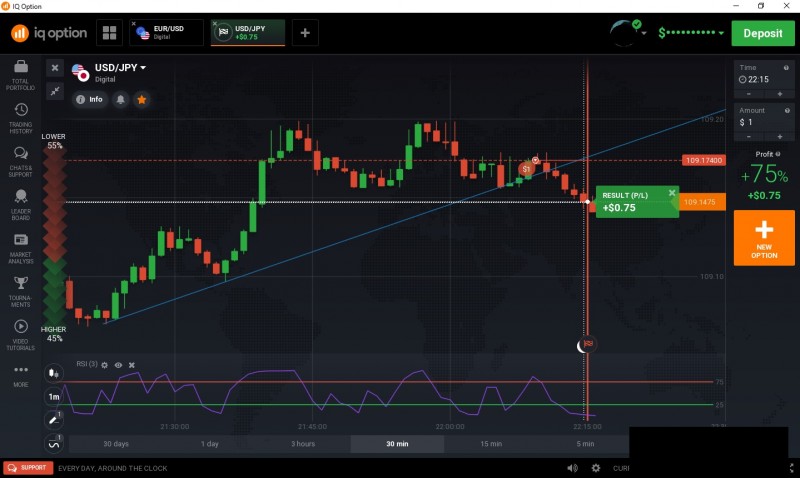Remove the RSI indicator
The height and width of the screenshot is (478, 800).
click(x=132, y=365)
